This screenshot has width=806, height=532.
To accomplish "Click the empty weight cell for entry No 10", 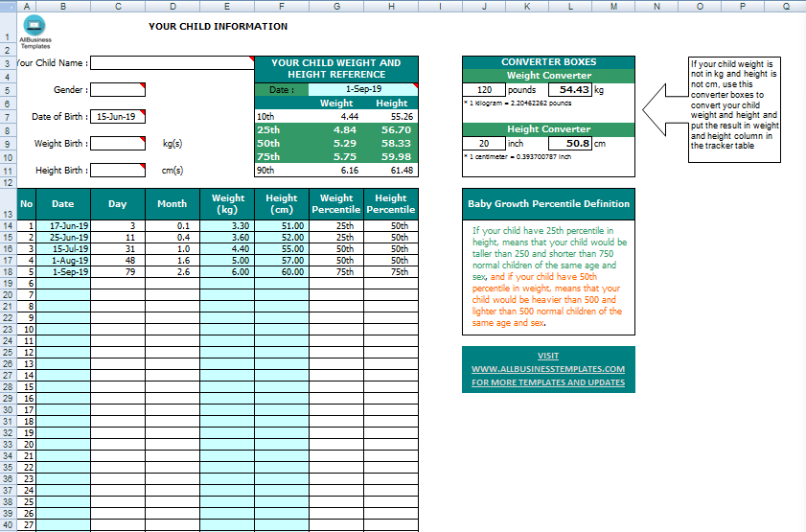I will click(x=227, y=330).
